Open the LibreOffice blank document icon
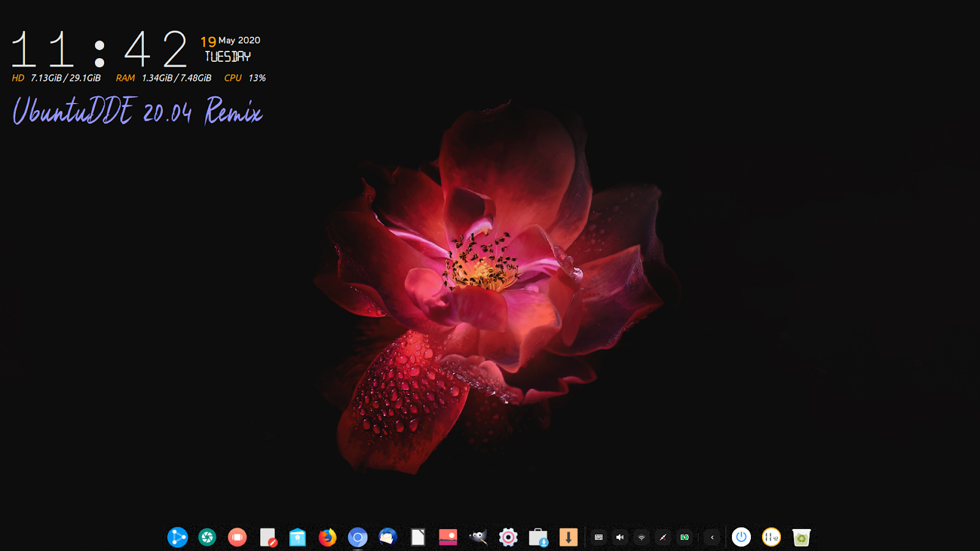This screenshot has width=980, height=551. (418, 538)
